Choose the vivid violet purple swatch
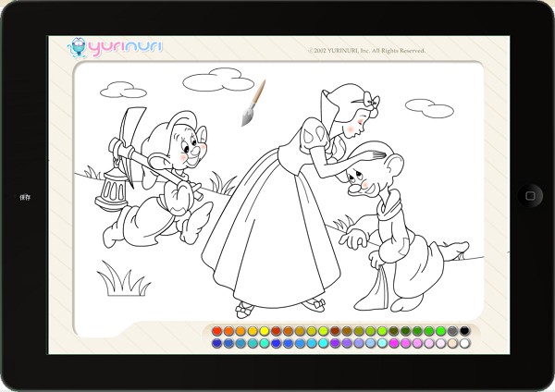The height and width of the screenshot is (392, 555). (335, 343)
